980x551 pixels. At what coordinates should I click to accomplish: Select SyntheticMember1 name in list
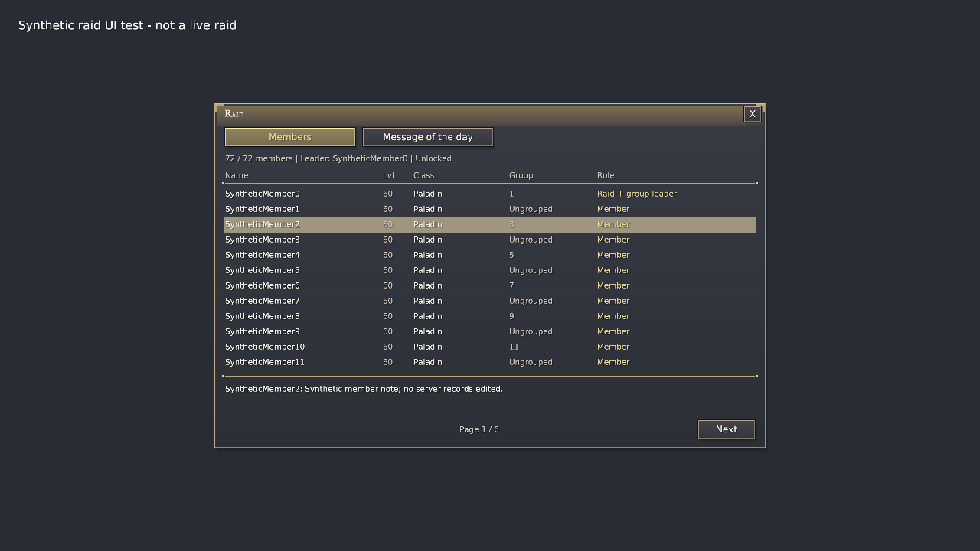(263, 209)
